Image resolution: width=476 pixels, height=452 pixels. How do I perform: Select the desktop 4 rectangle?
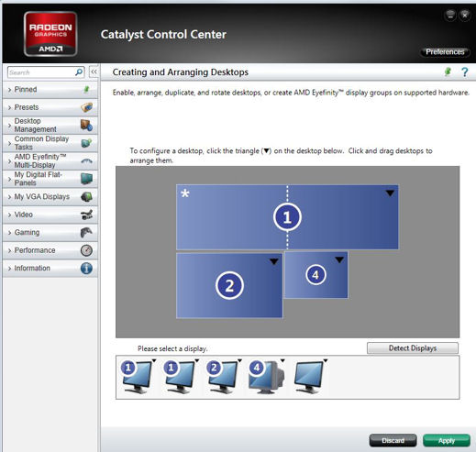[316, 275]
